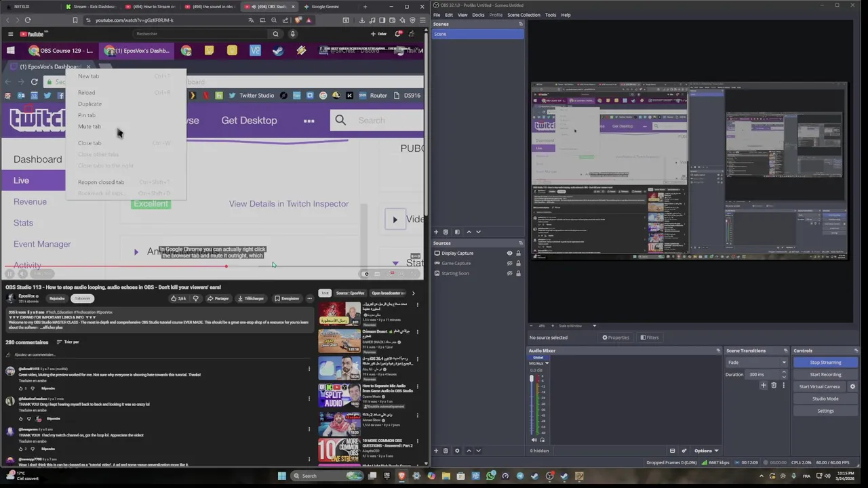The height and width of the screenshot is (488, 868).
Task: Pop out the Controls dock
Action: (856, 350)
